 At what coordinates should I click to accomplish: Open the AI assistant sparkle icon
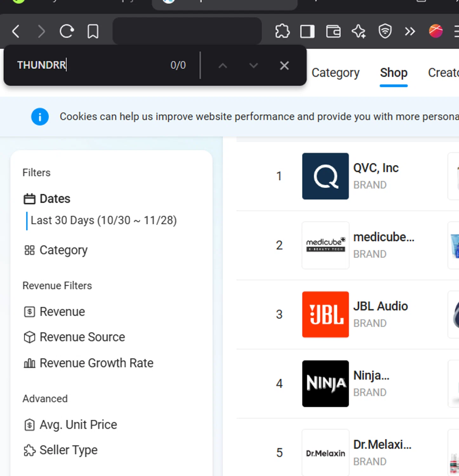[359, 31]
